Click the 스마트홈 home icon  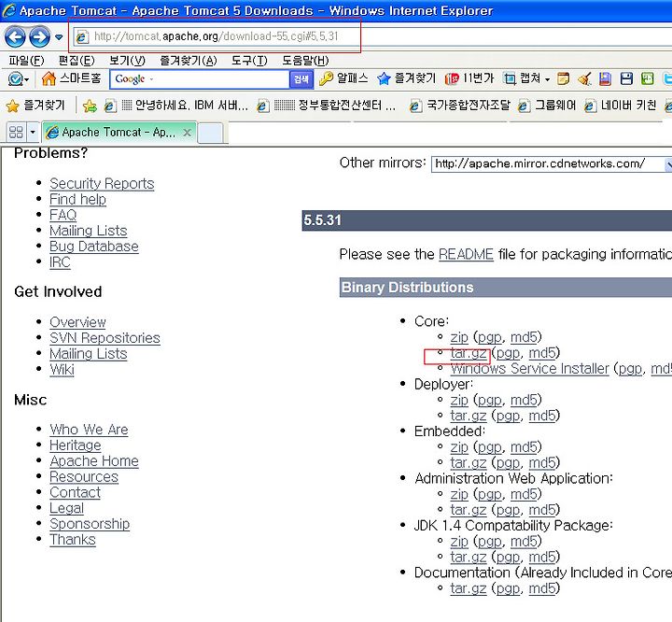49,79
